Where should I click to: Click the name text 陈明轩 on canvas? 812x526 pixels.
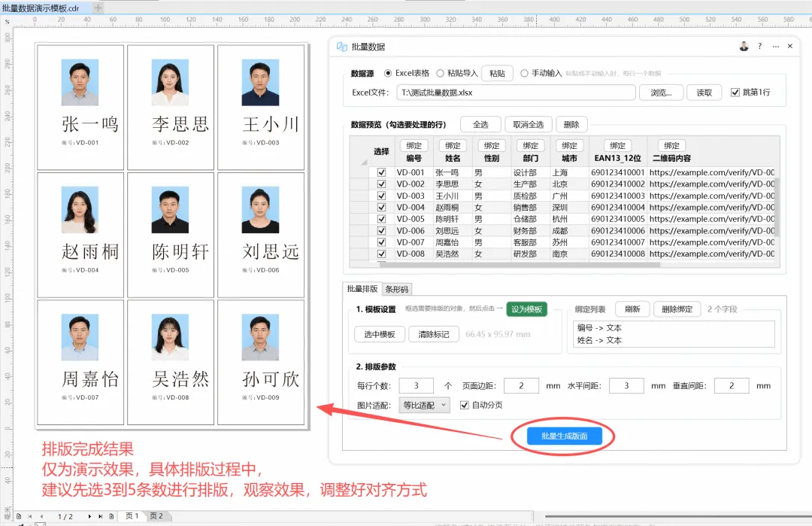(x=180, y=252)
